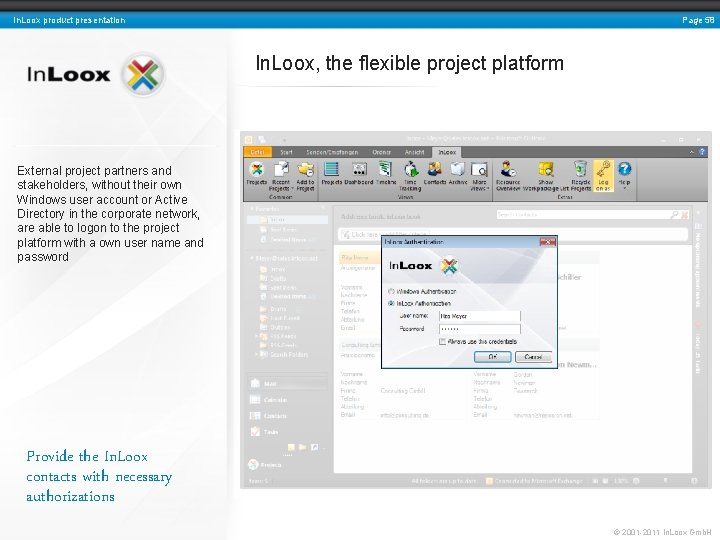Open the Senden/Empfangen tab
The width and height of the screenshot is (720, 540).
332,152
